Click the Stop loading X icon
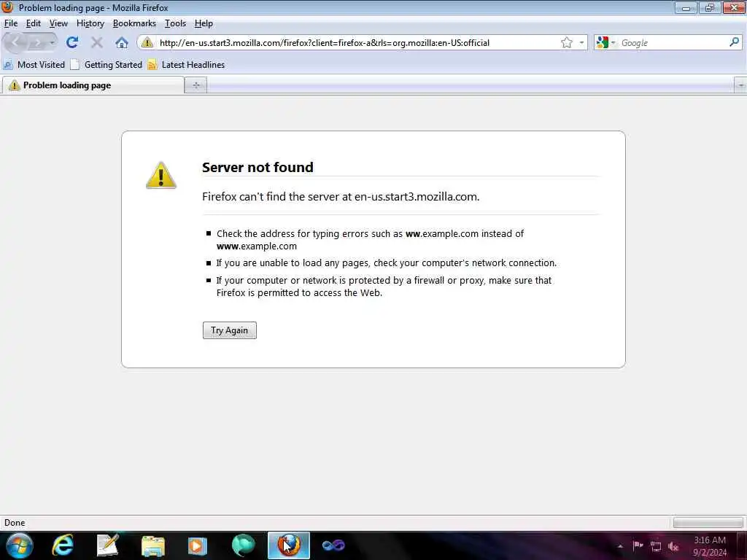747x560 pixels. (x=97, y=42)
